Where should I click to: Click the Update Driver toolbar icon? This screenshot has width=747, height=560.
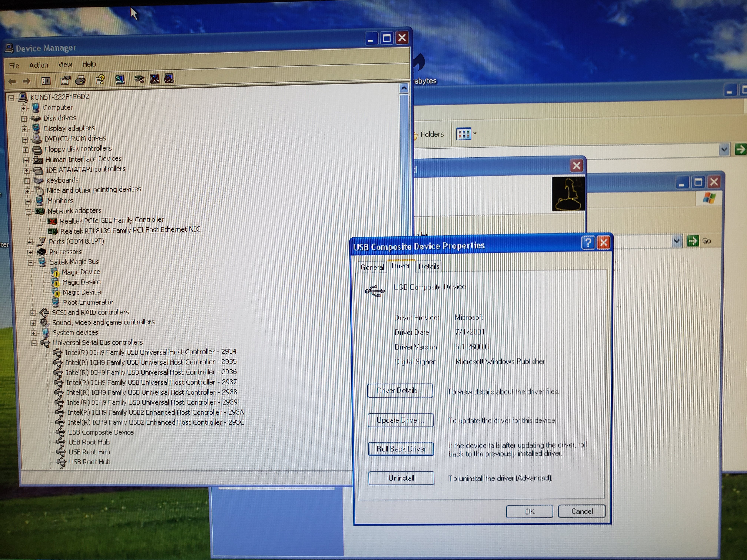(139, 79)
